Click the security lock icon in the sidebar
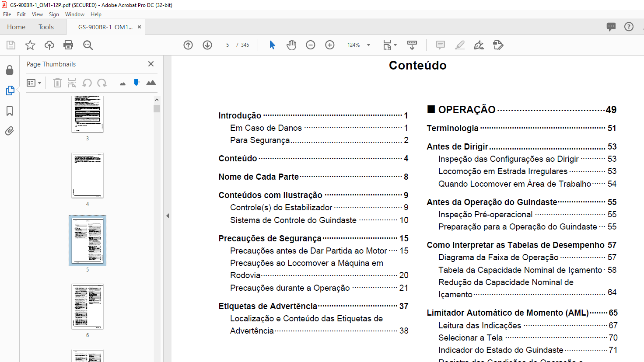Screen dimensions: 644x362 click(10, 70)
